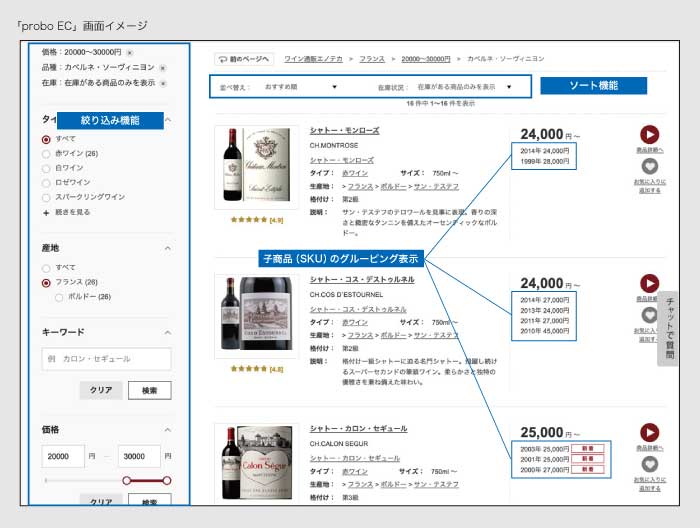Add シャトー・カロン・セギュール to favorites heart icon
This screenshot has height=528, width=700.
(x=650, y=465)
